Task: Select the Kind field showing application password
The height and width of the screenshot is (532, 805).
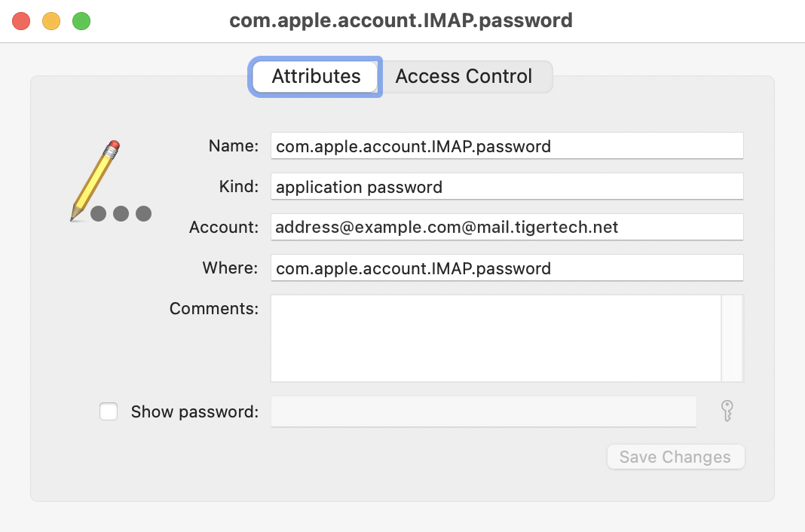Action: (x=507, y=186)
